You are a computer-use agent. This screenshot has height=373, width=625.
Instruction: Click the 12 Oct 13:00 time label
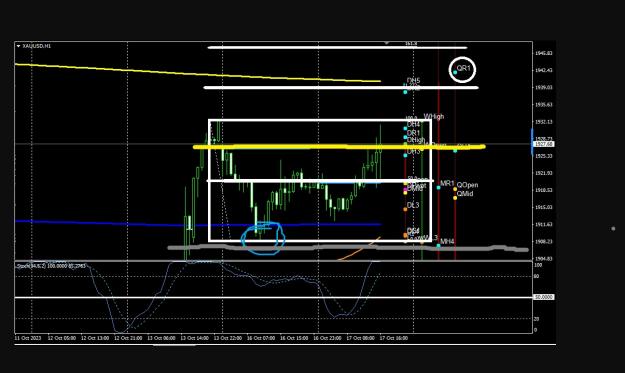(95, 338)
